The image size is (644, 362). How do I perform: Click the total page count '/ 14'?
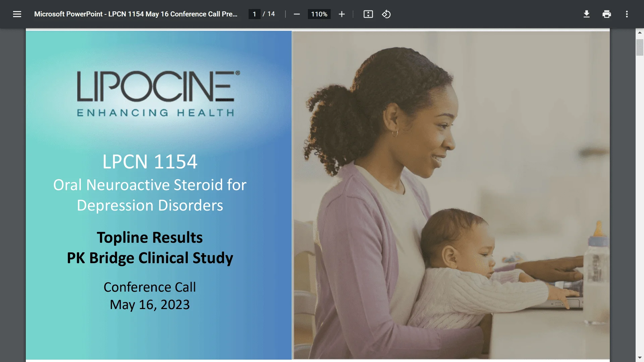point(269,14)
